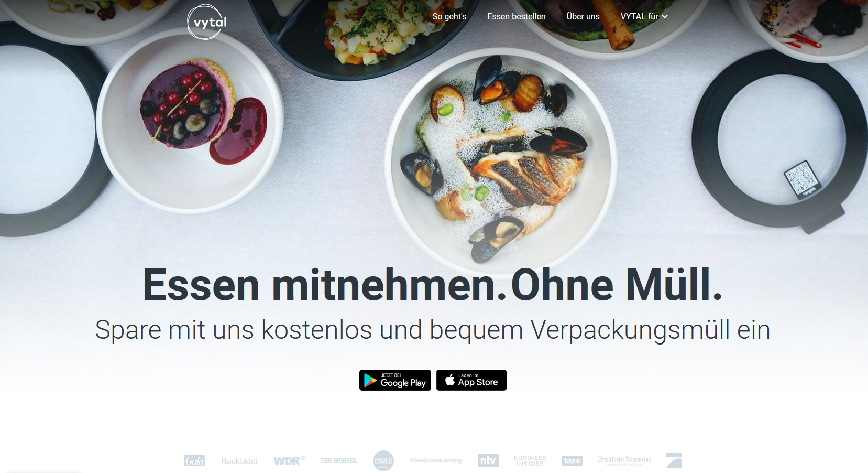
Task: Click the Süddeutsche Zeitung logo
Action: click(x=436, y=460)
